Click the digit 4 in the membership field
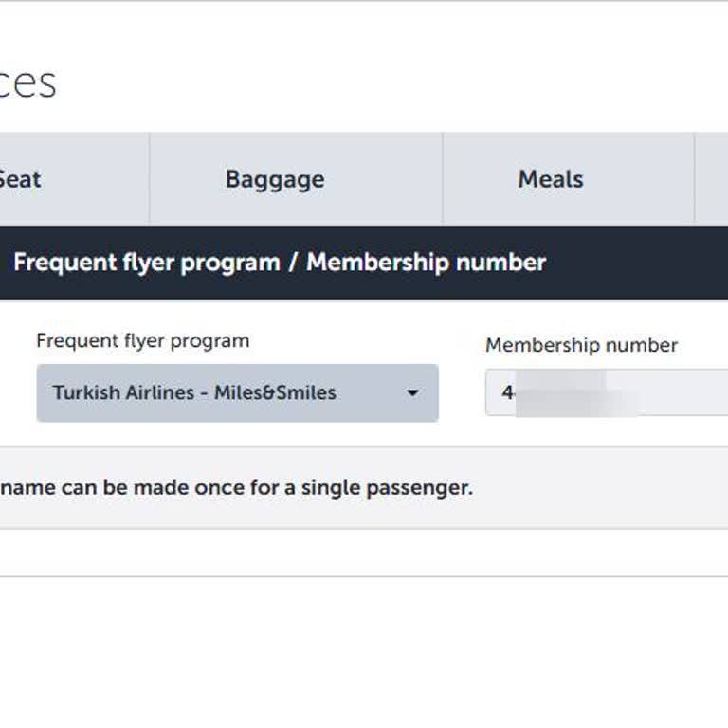Image resolution: width=728 pixels, height=728 pixels. pyautogui.click(x=507, y=392)
